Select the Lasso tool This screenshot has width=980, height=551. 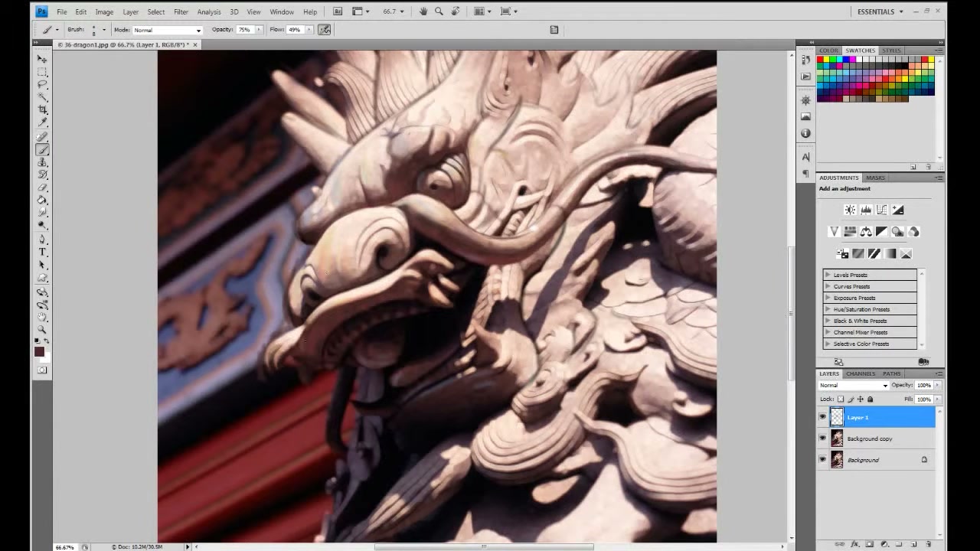click(x=42, y=85)
